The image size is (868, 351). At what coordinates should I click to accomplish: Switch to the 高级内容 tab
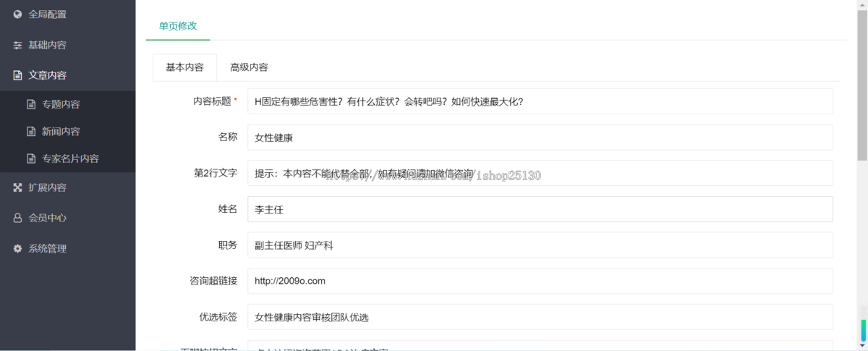click(249, 67)
